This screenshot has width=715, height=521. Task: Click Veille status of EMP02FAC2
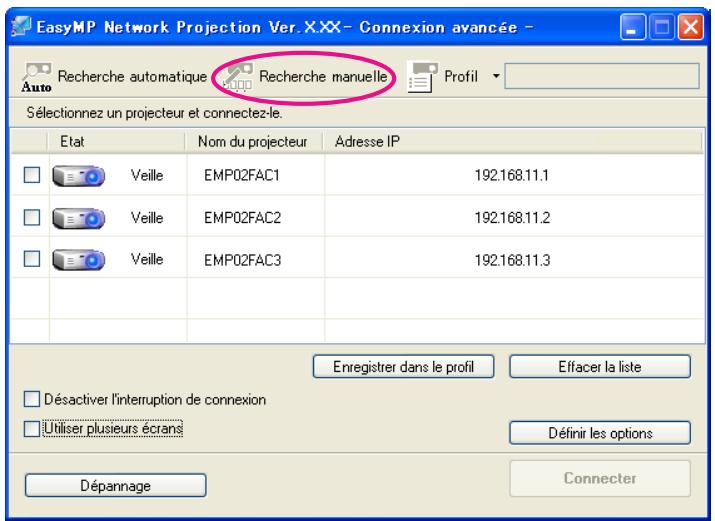147,218
